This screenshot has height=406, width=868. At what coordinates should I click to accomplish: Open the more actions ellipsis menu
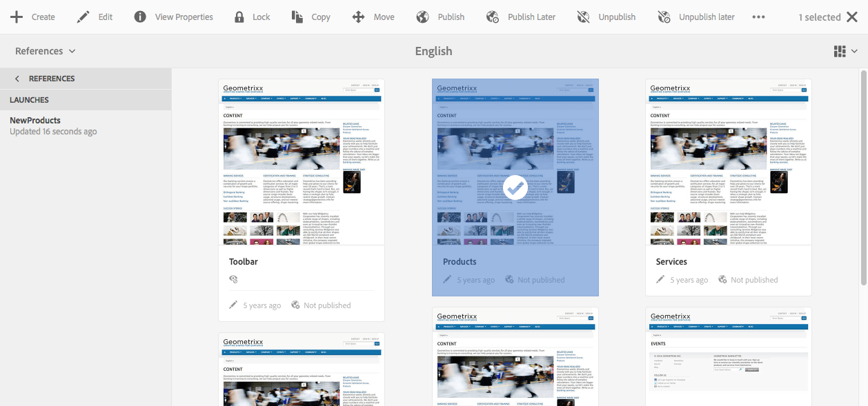(758, 17)
